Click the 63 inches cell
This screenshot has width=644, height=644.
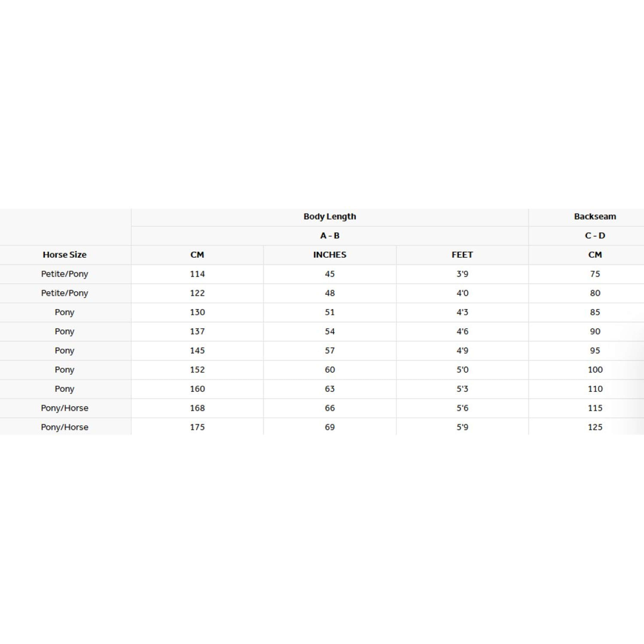pos(329,389)
